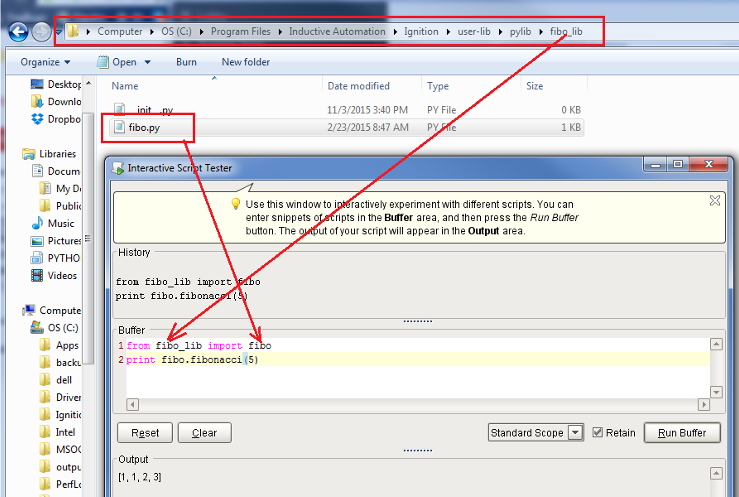Toggle the Retain checkbox

[598, 432]
